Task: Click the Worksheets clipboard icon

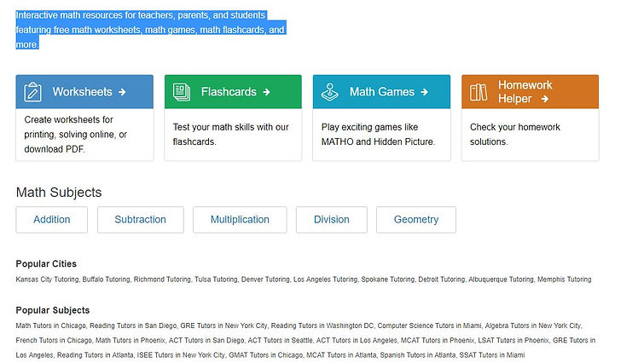Action: tap(32, 91)
